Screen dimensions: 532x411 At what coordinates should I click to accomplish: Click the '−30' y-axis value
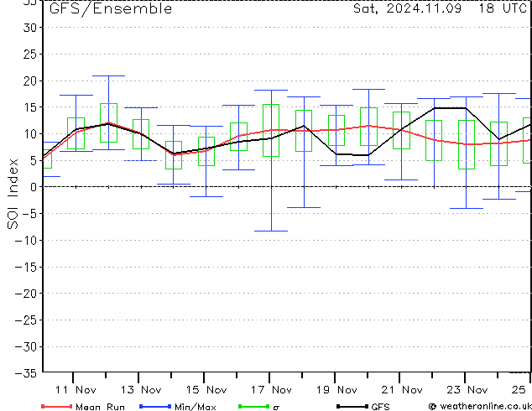tap(25, 346)
